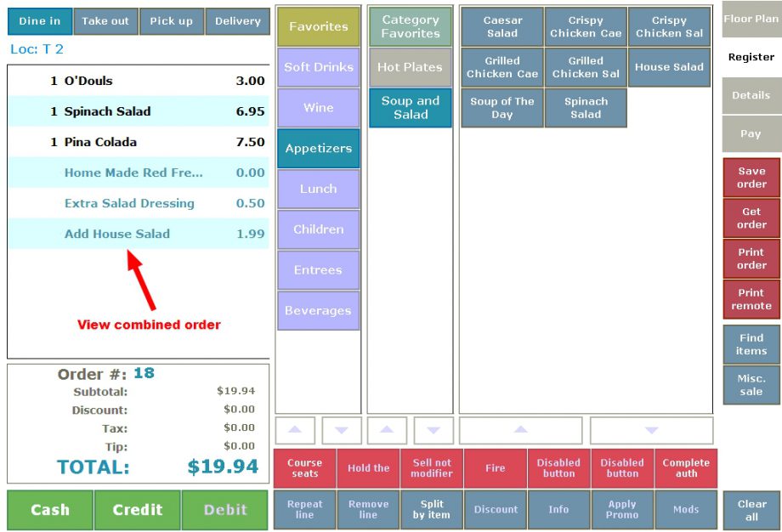782x532 pixels.
Task: Select the Wine category
Action: click(318, 107)
